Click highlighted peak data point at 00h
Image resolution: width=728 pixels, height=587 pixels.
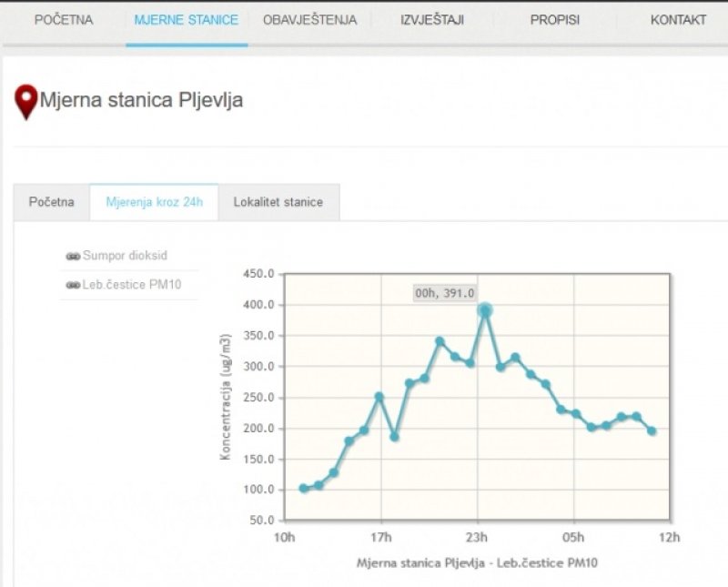(x=485, y=311)
